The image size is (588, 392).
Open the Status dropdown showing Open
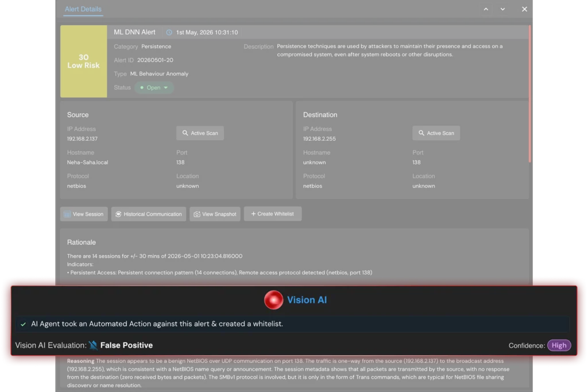154,87
